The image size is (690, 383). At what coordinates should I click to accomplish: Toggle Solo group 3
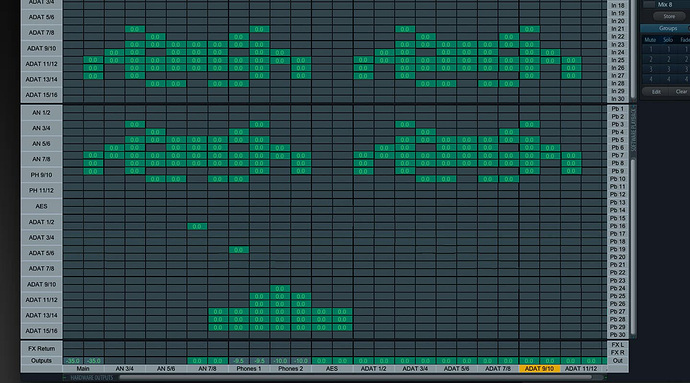[x=668, y=70]
